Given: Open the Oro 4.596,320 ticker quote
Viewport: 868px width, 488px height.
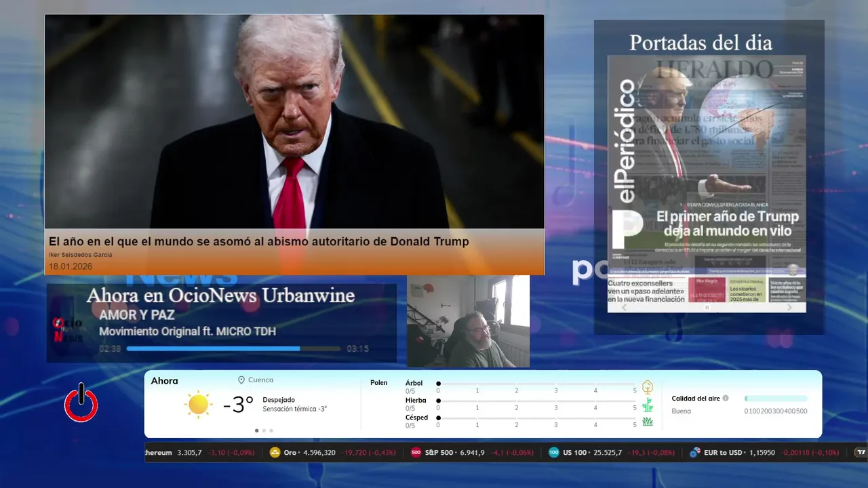Looking at the screenshot, I should [x=333, y=453].
